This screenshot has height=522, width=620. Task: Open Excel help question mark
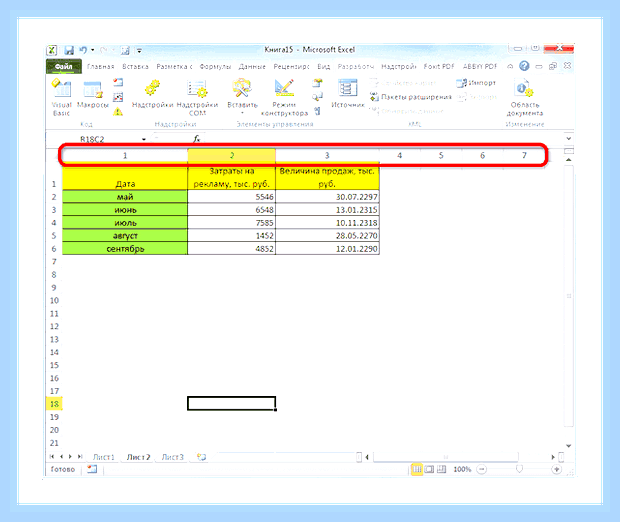524,66
